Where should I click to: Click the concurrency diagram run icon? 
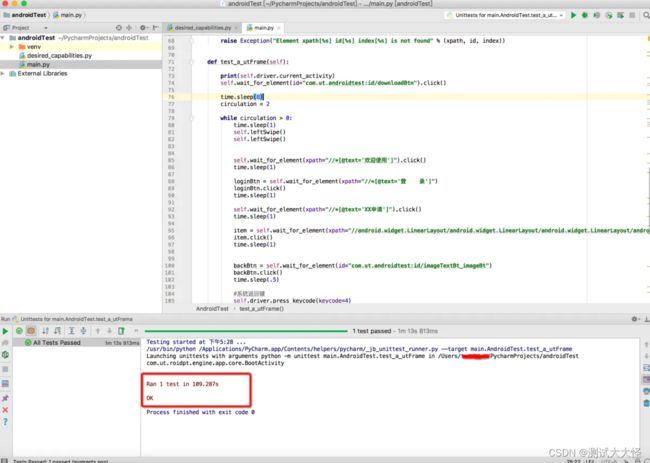point(621,15)
